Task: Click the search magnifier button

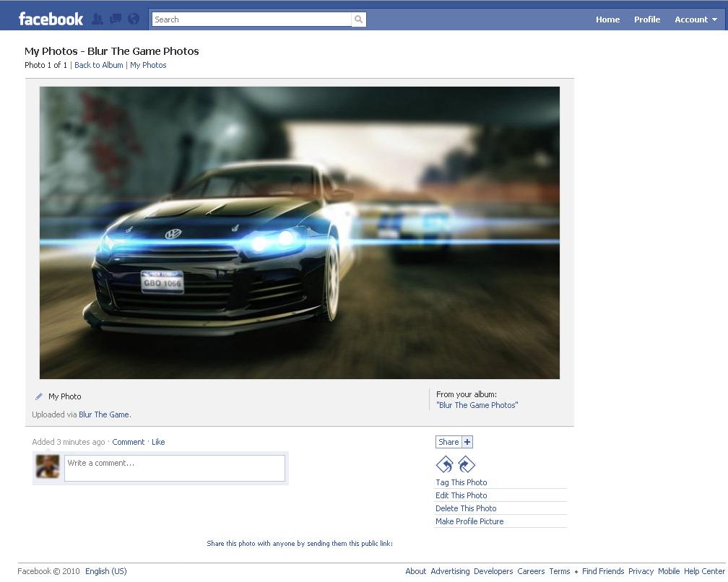Action: (x=358, y=19)
